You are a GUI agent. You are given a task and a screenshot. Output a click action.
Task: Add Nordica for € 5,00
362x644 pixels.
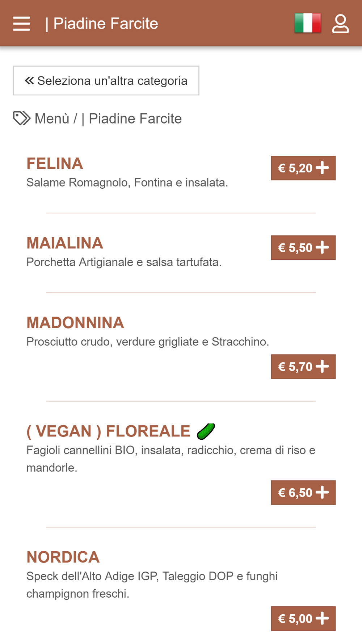click(x=303, y=619)
